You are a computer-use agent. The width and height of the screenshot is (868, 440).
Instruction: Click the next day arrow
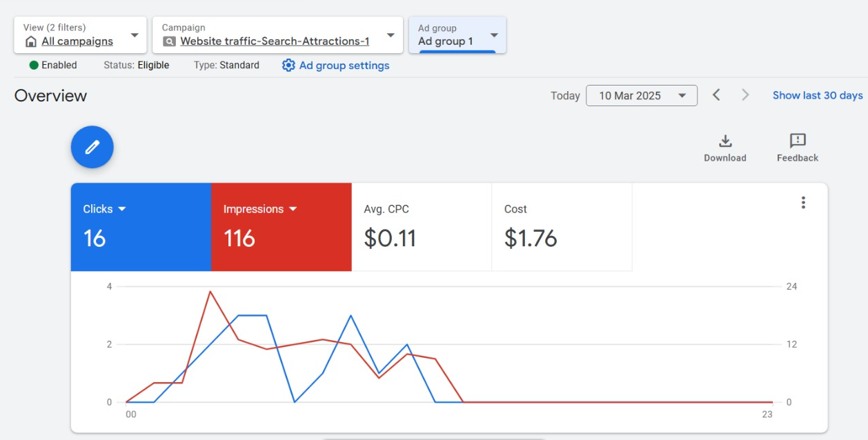click(x=745, y=95)
